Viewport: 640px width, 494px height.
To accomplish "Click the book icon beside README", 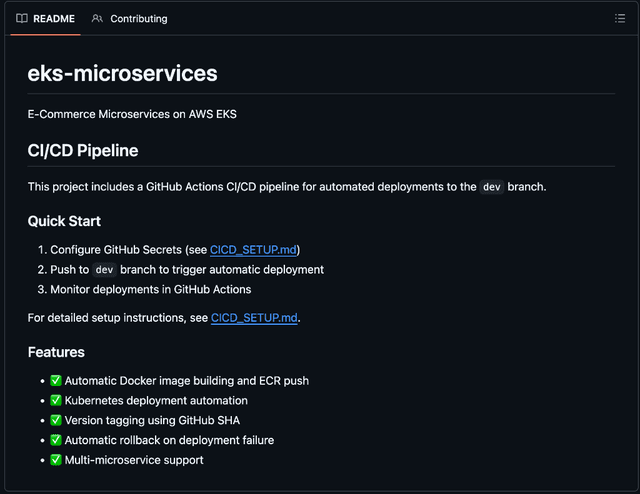I will pos(22,18).
